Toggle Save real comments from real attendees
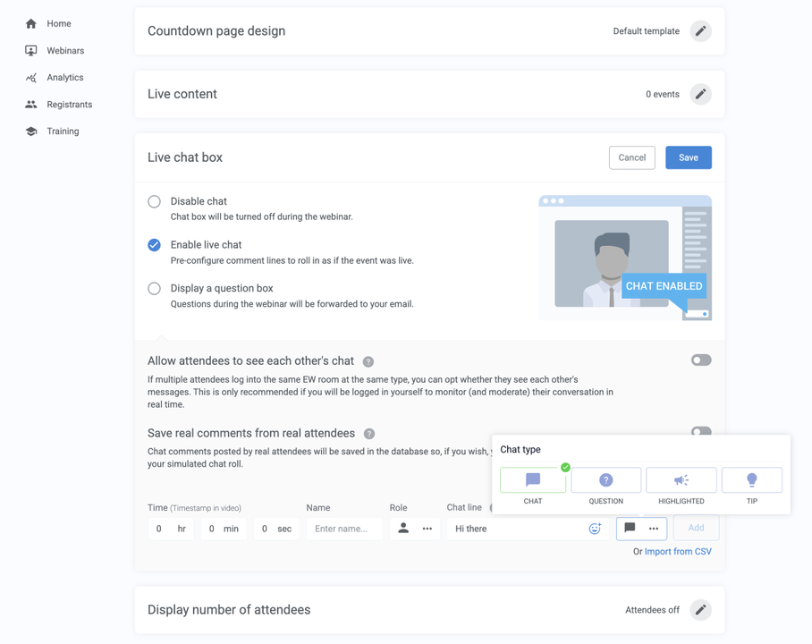This screenshot has width=812, height=644. [700, 432]
